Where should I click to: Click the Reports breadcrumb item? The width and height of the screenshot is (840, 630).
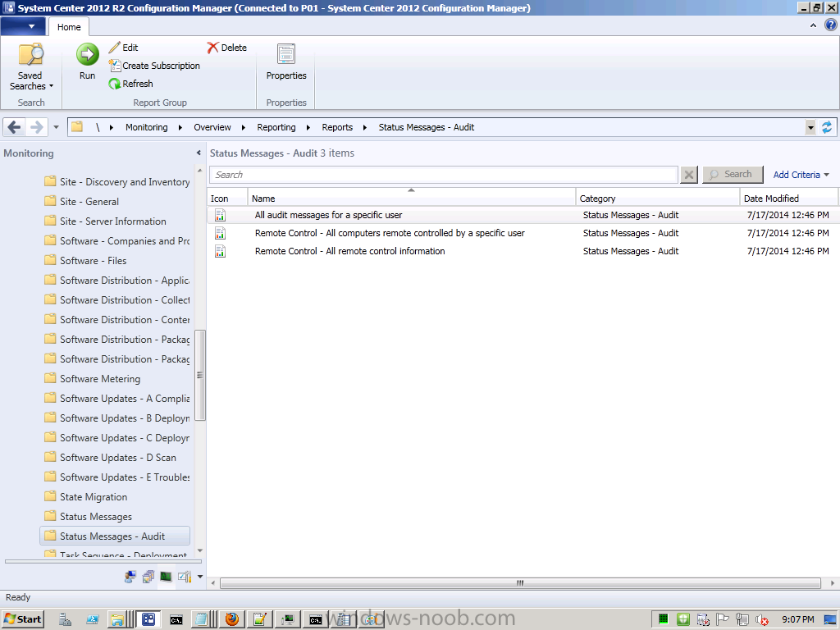pyautogui.click(x=337, y=127)
